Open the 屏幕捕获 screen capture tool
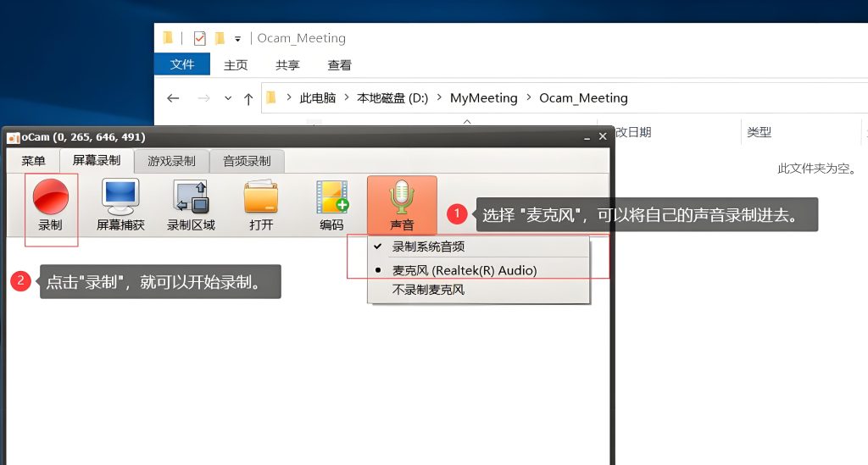868x465 pixels. [120, 197]
